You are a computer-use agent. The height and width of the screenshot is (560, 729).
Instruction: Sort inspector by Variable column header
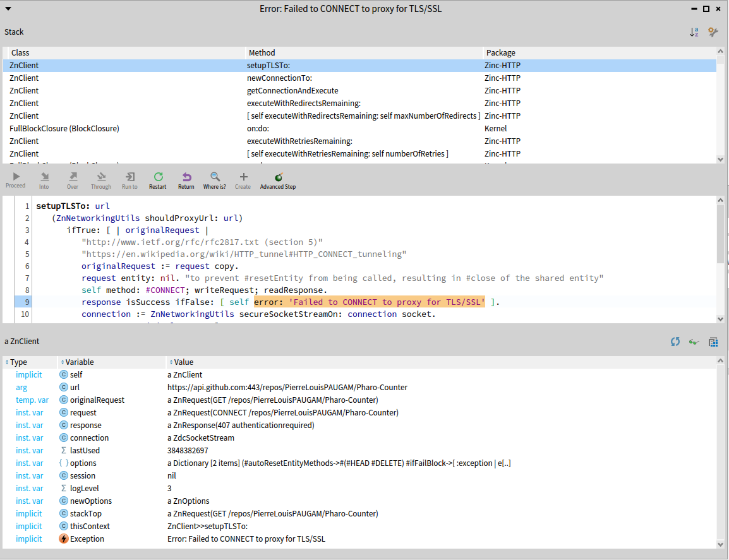point(112,362)
